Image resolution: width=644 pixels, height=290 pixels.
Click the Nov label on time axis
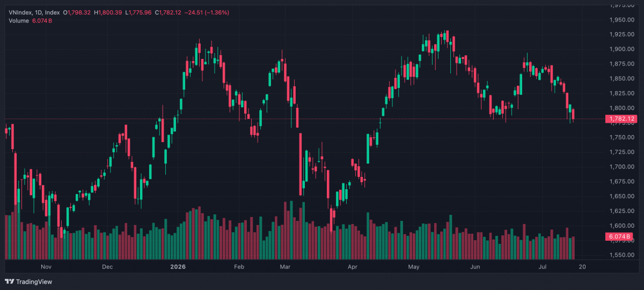coord(46,266)
